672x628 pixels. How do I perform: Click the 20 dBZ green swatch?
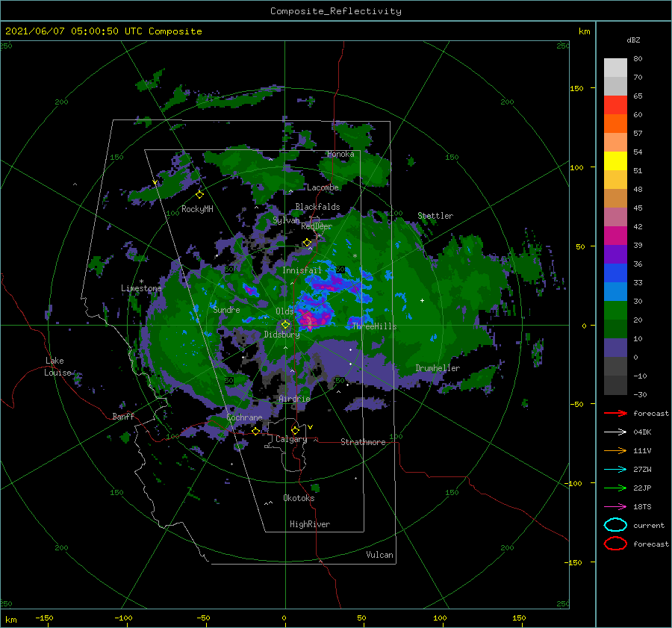click(615, 311)
